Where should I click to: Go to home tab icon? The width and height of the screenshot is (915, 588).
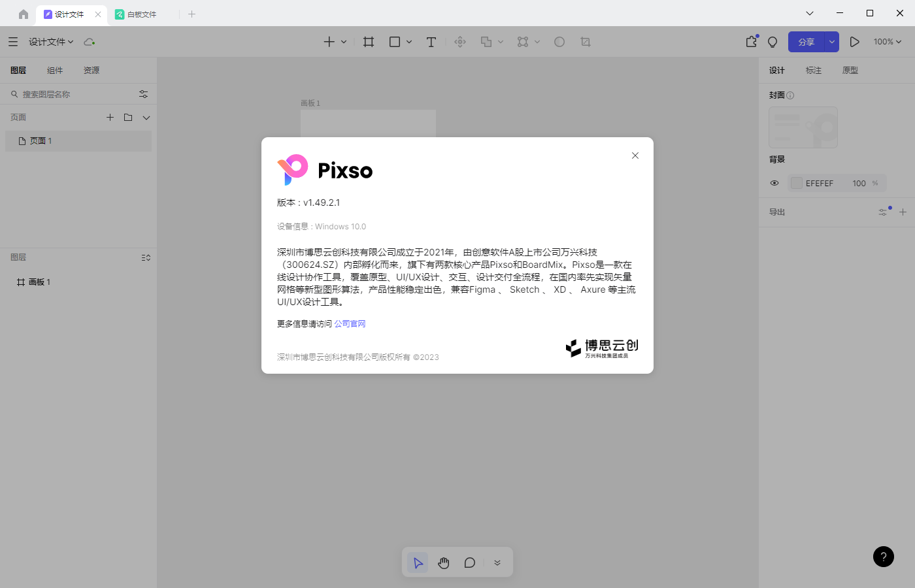(x=24, y=14)
